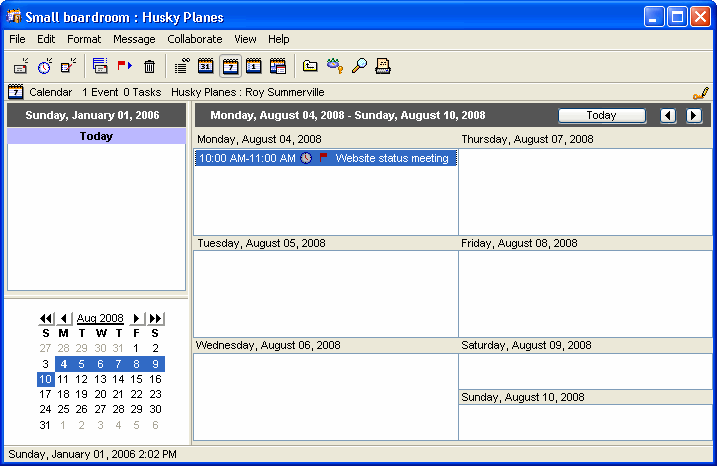The width and height of the screenshot is (717, 466).
Task: Click the new event toolbar icon
Action: click(20, 67)
